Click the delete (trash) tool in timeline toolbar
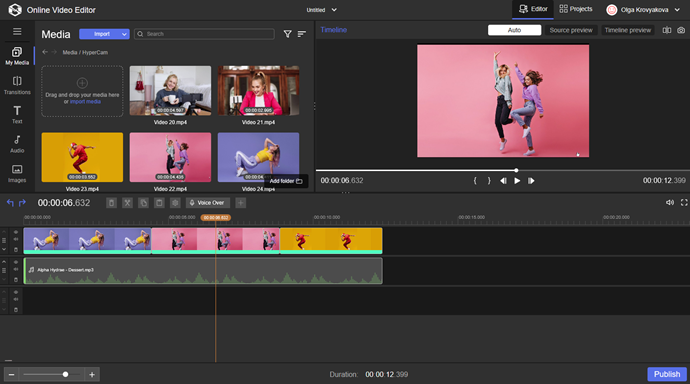The width and height of the screenshot is (690, 384). coord(111,203)
